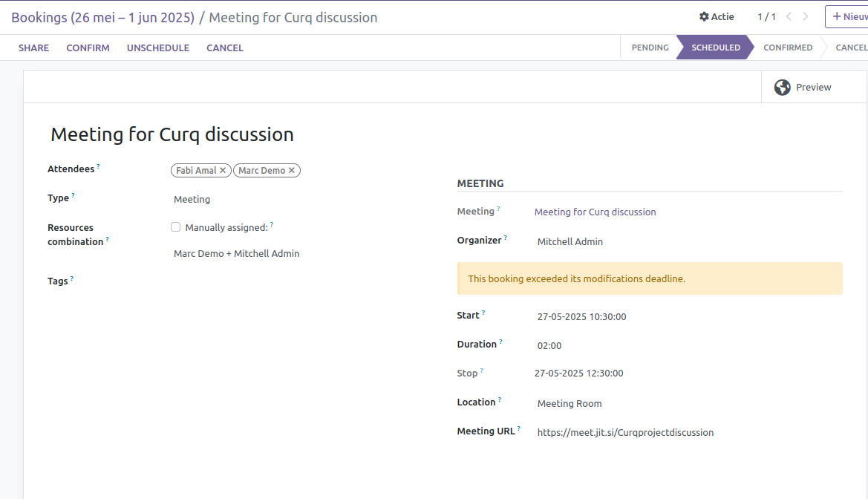Click the Share button
The height and width of the screenshot is (499, 868).
[x=33, y=48]
